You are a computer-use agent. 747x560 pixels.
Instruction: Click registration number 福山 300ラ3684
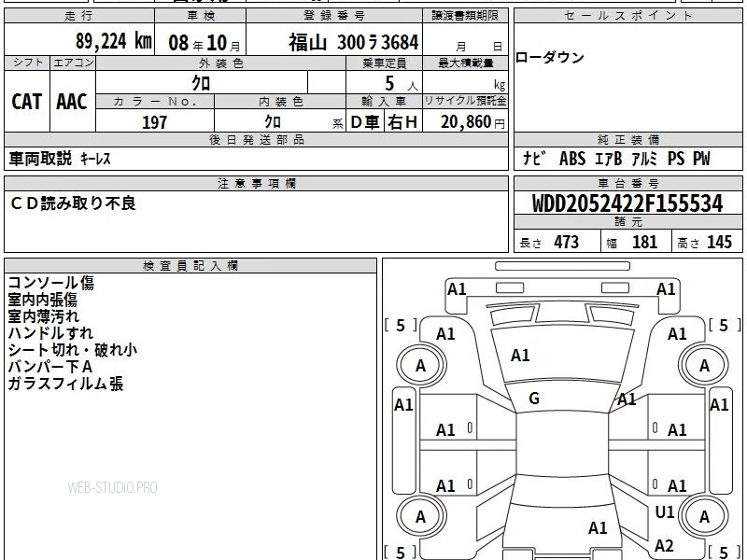coord(354,43)
